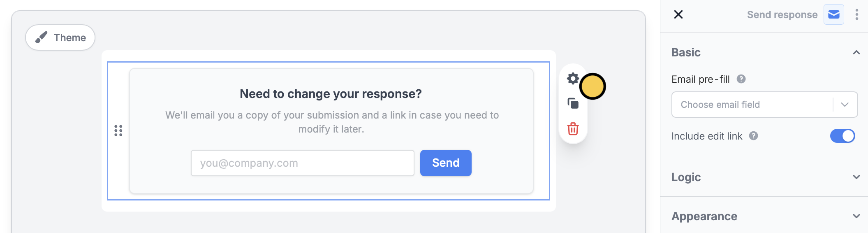Click the Need to change your response heading

(x=331, y=94)
